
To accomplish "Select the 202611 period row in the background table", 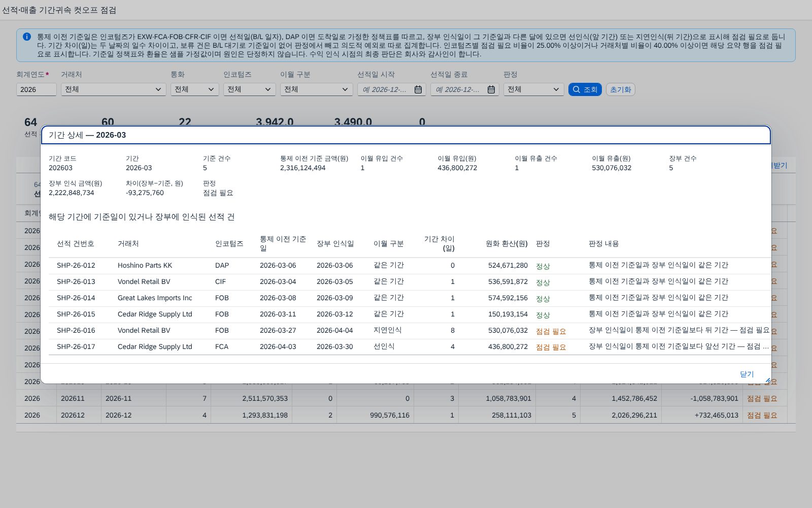I will point(401,398).
